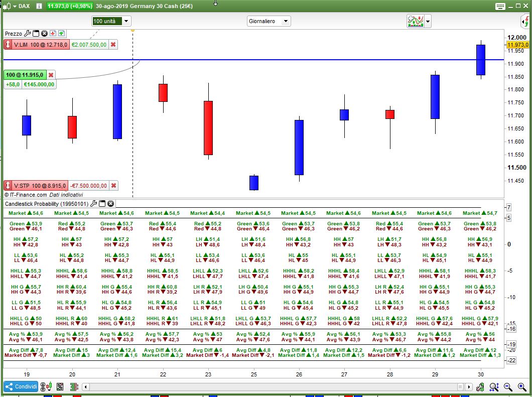Image resolution: width=532 pixels, height=397 pixels.
Task: Open Candlestick Probability settings wrench
Action: coord(94,204)
